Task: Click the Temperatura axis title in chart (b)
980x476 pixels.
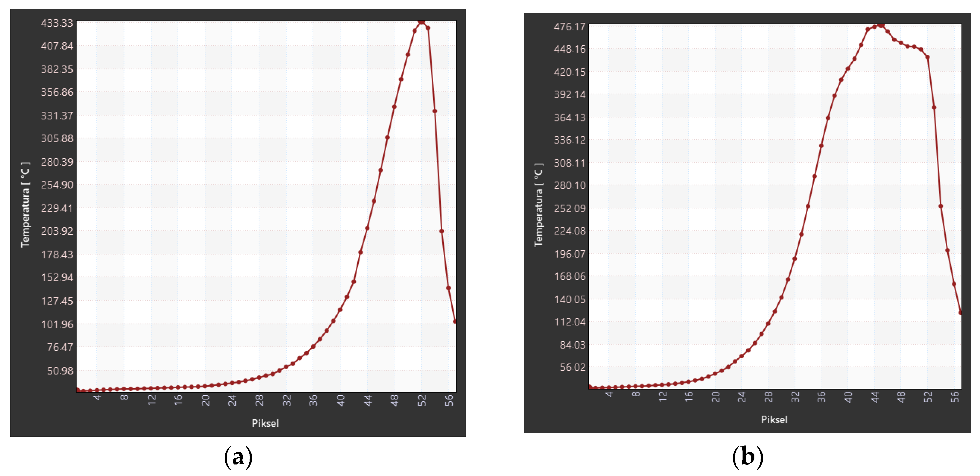Action: coord(538,205)
